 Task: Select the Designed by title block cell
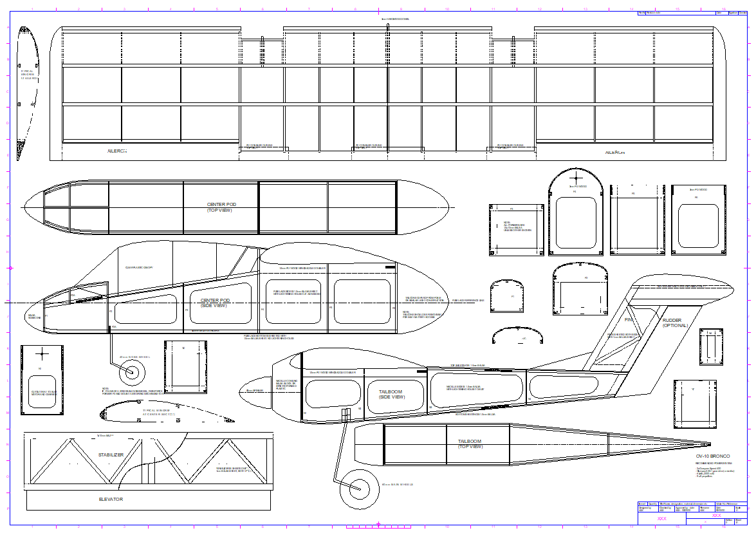pyautogui.click(x=648, y=509)
